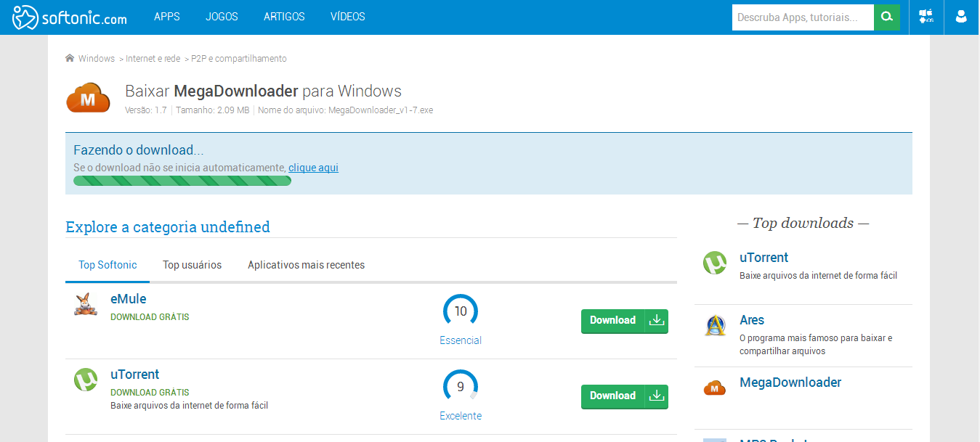
Task: Click the eMule donkey icon
Action: pyautogui.click(x=86, y=304)
